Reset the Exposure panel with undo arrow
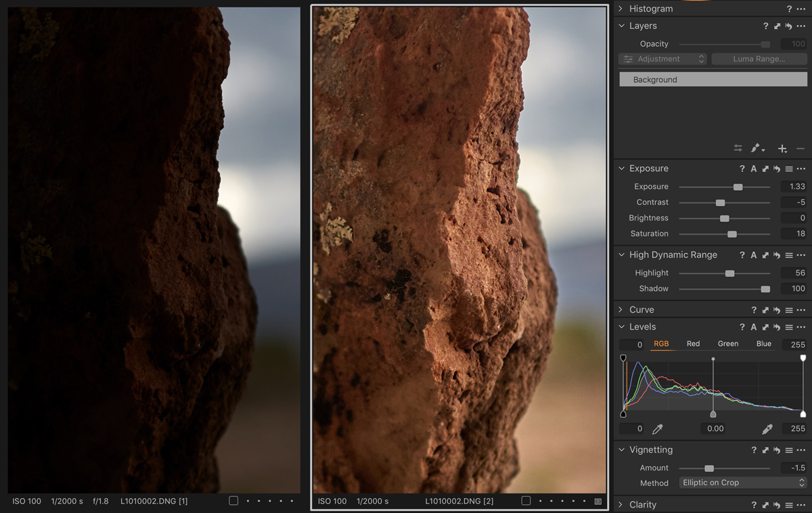The width and height of the screenshot is (812, 513). 777,169
